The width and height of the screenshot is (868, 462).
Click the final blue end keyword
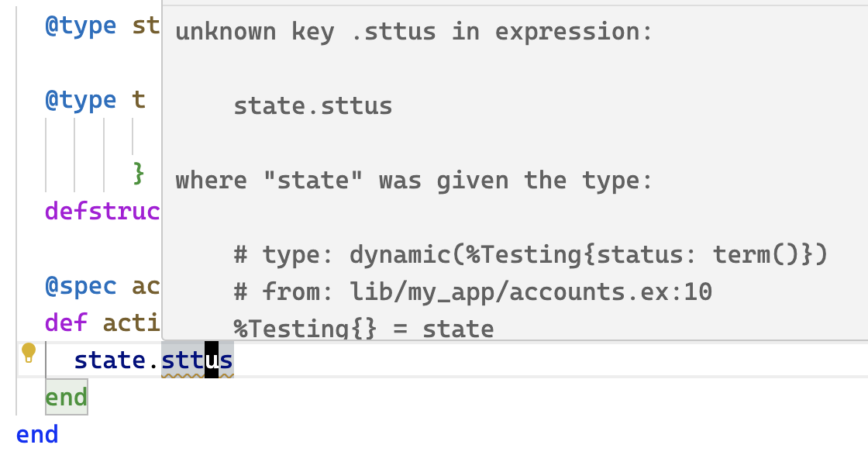coord(37,434)
